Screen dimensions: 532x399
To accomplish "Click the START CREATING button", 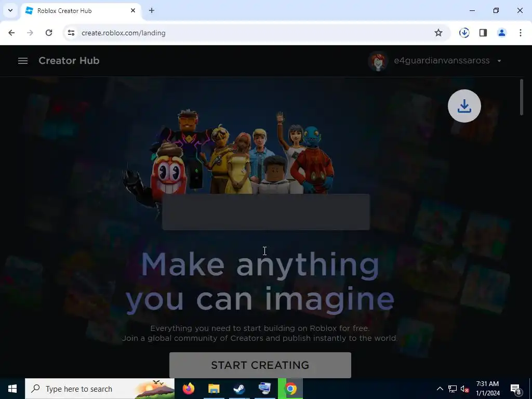I will (260, 365).
